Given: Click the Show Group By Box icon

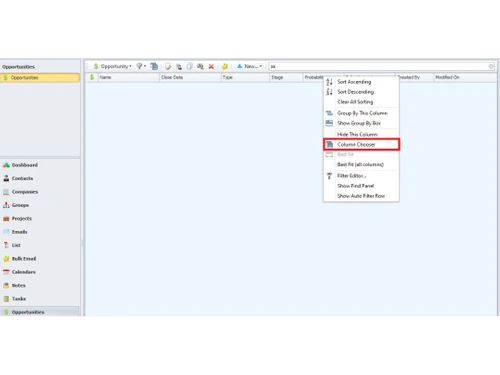Looking at the screenshot, I should point(329,123).
